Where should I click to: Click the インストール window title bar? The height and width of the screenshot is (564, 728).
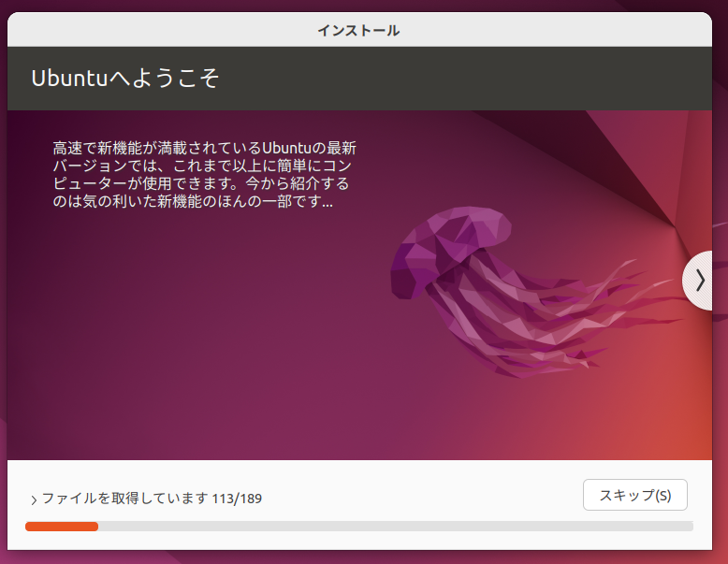359,30
